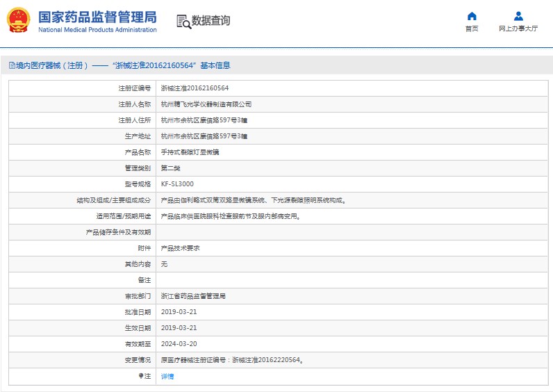Select expiry date 2024-03-20

click(x=179, y=343)
